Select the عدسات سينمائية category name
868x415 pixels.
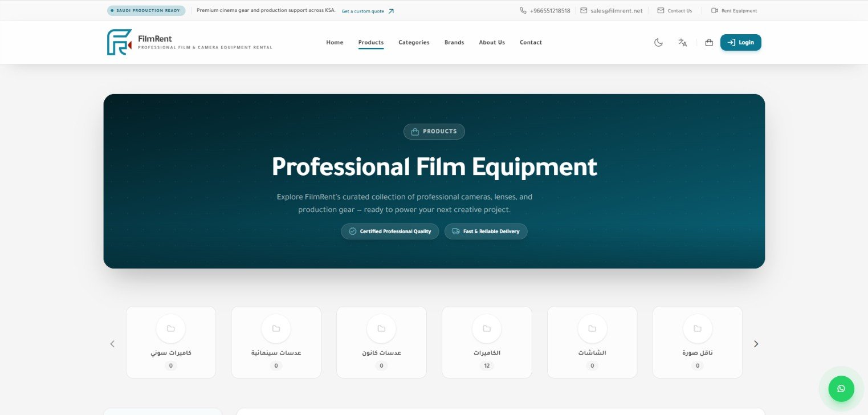pos(276,353)
